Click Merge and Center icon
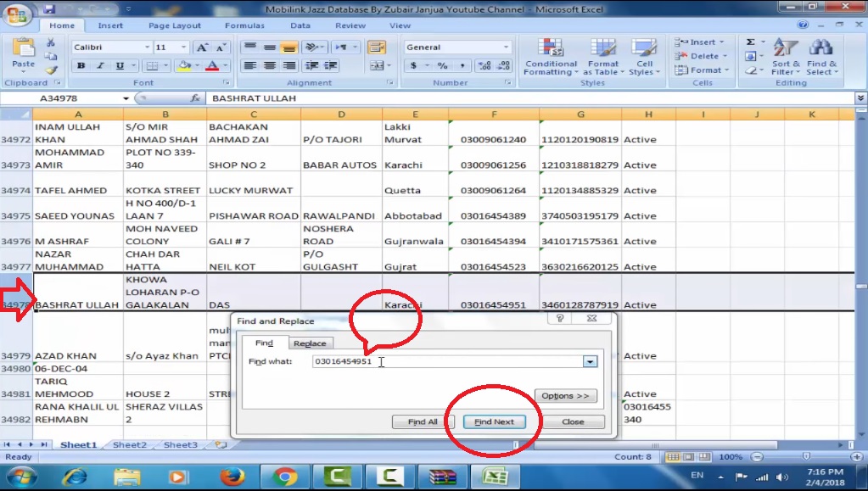Viewport: 868px width, 491px height. pos(377,66)
